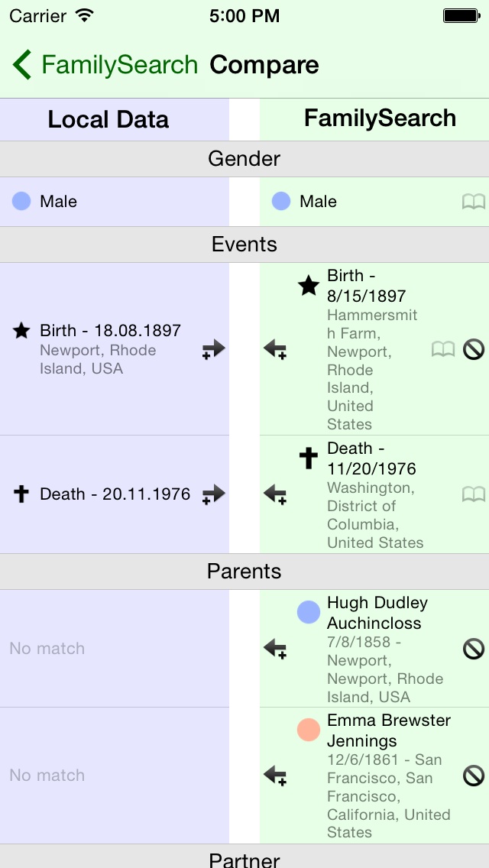Tap ignore icon on FamilySearch Birth row
This screenshot has width=489, height=868.
coord(474,349)
